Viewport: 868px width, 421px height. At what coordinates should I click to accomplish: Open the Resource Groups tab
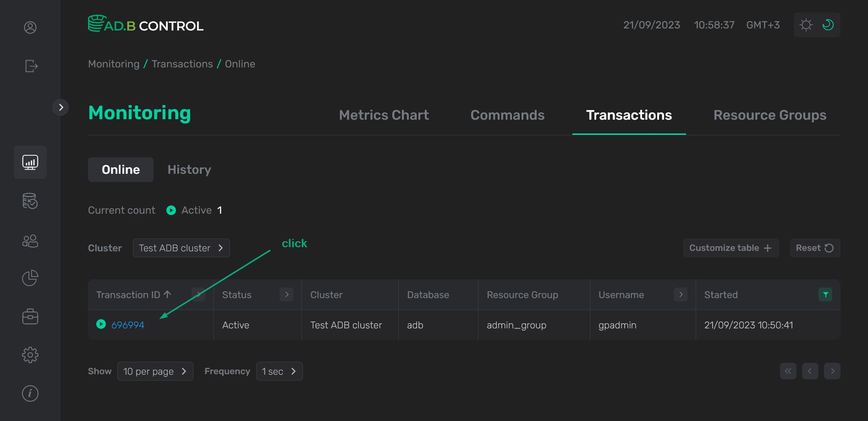coord(769,115)
